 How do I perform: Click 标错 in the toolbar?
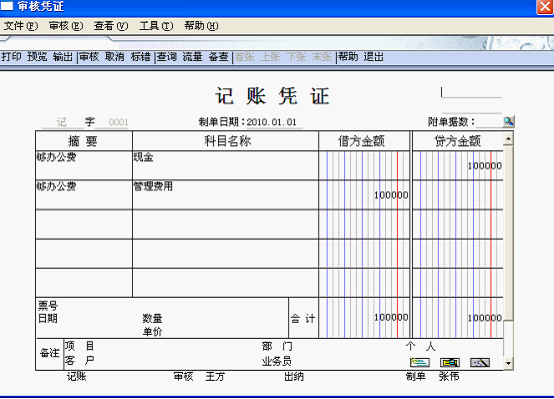(141, 57)
